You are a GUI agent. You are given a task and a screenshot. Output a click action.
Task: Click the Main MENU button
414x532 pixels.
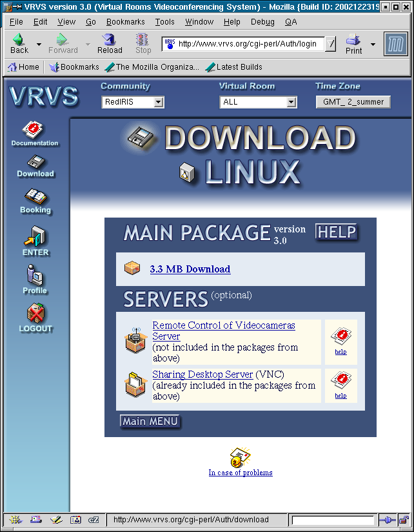[x=150, y=421]
